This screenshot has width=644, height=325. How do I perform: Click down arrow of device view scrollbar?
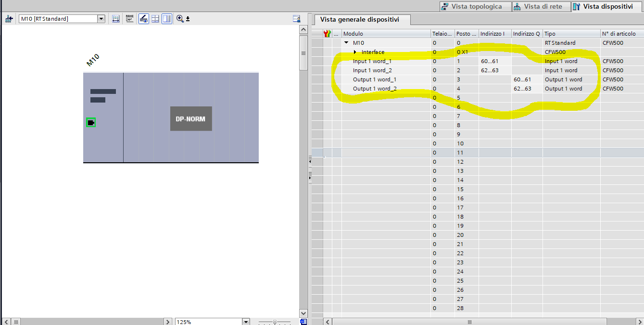tap(303, 313)
